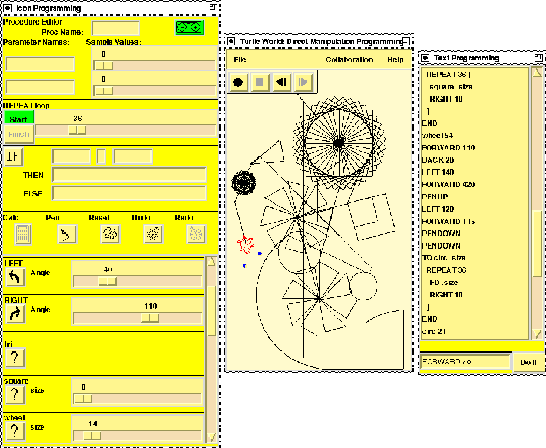Click the Reset icon button
The width and height of the screenshot is (546, 448).
110,234
